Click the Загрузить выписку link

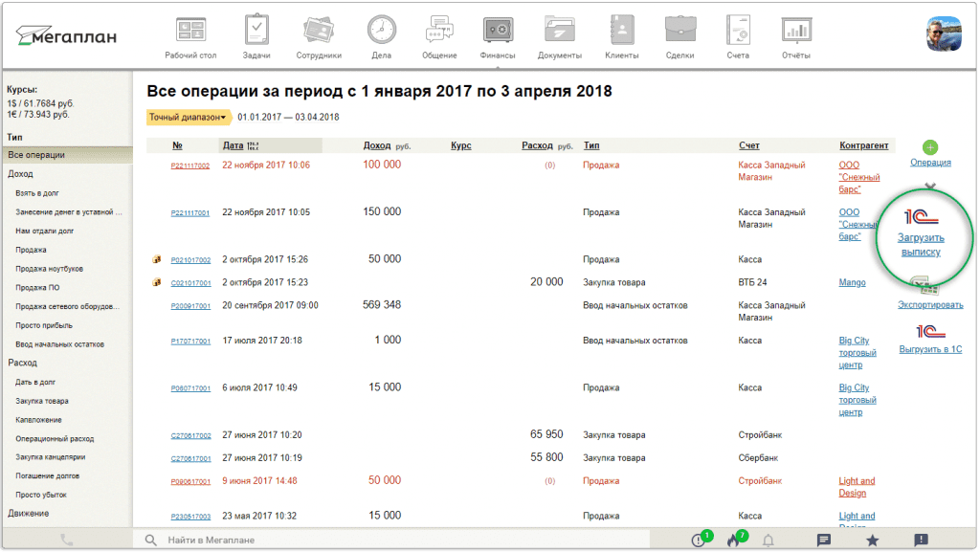coord(921,245)
